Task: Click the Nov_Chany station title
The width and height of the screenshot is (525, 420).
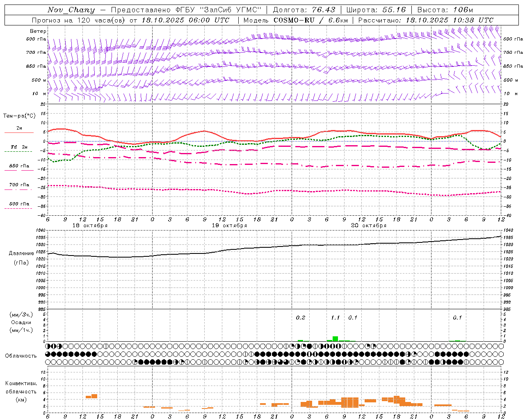Action: coord(71,10)
